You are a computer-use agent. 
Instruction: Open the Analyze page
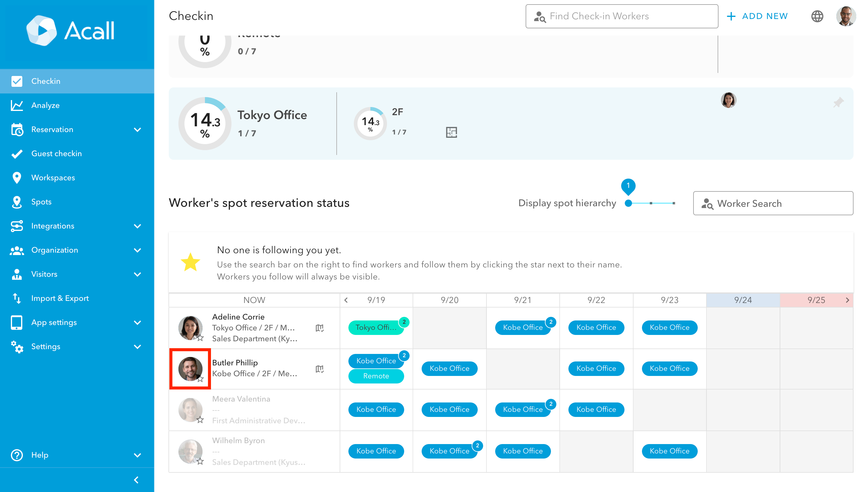pos(45,106)
